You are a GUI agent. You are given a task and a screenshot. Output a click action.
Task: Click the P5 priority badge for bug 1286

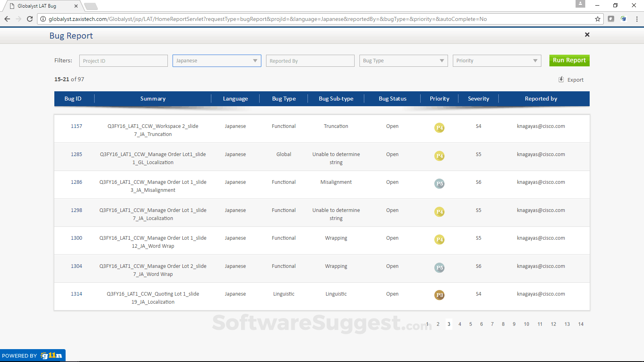coord(440,183)
